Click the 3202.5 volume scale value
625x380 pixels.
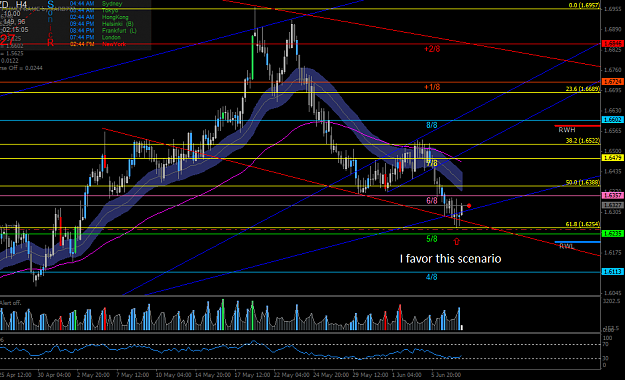tap(612, 301)
